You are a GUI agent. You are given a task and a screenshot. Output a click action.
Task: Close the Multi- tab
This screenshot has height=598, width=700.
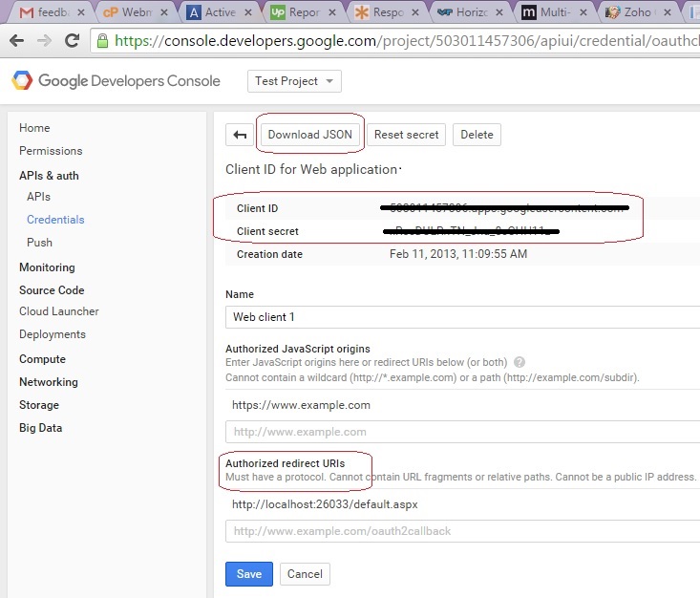583,12
